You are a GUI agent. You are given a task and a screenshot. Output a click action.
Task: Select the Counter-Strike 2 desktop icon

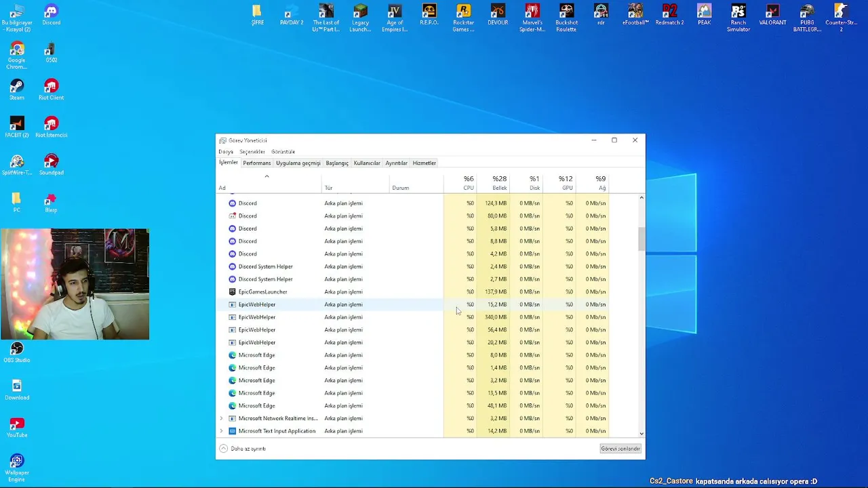coord(841,18)
